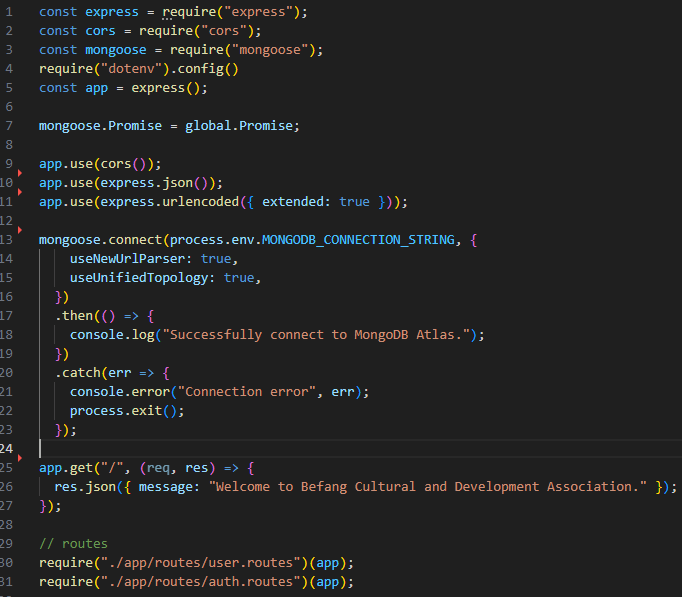Place cursor on config() call
The image size is (682, 597).
[208, 69]
